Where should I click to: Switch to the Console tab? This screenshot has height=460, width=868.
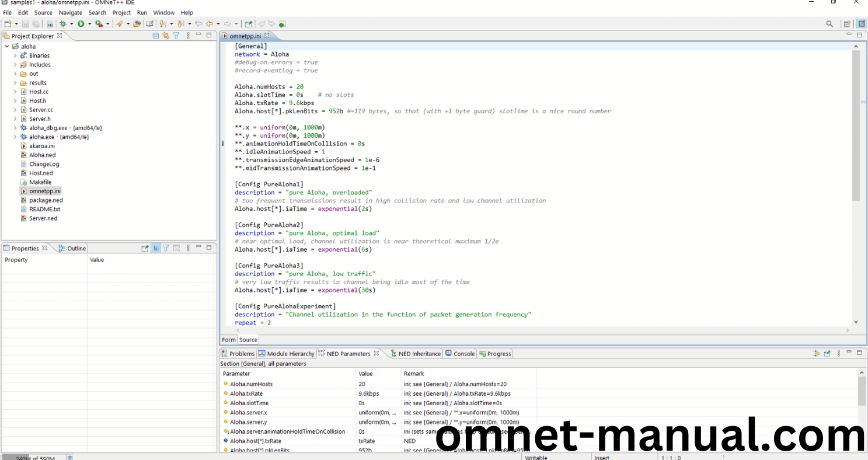pyautogui.click(x=460, y=354)
